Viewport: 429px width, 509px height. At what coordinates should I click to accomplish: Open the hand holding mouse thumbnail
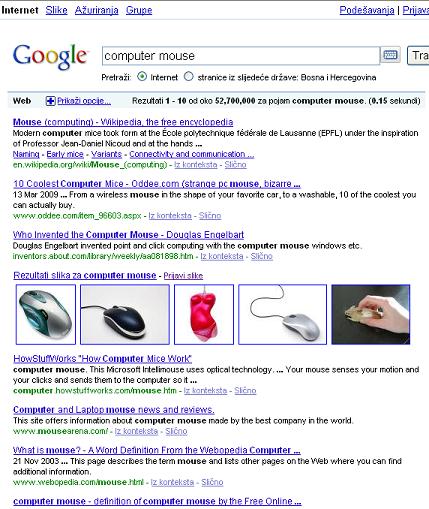[371, 314]
